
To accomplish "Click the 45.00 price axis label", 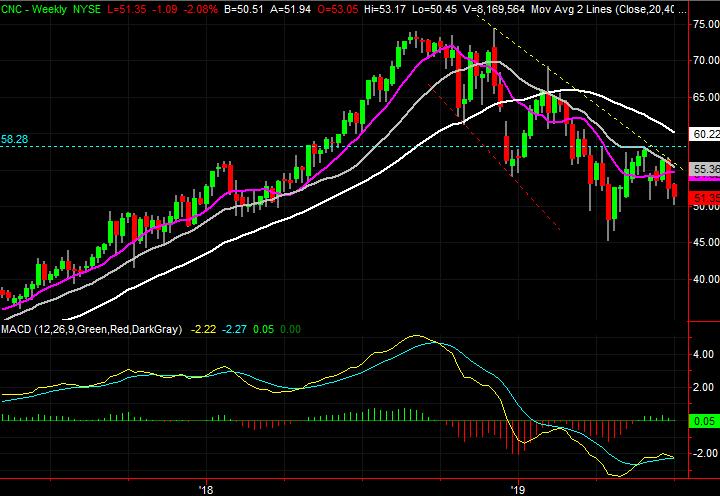I will 706,242.
